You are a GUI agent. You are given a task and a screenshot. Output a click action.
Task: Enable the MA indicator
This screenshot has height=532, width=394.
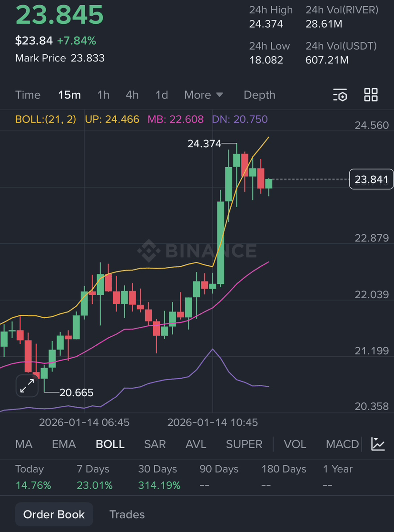pos(24,444)
